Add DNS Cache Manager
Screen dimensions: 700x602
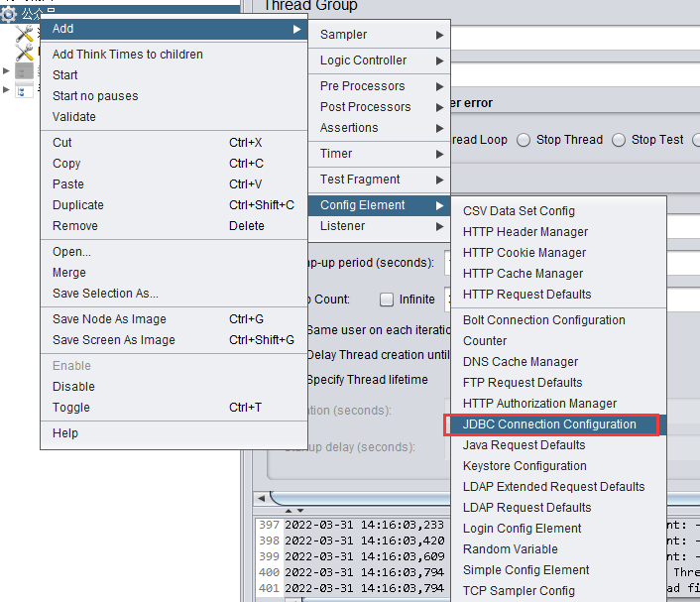point(558,362)
